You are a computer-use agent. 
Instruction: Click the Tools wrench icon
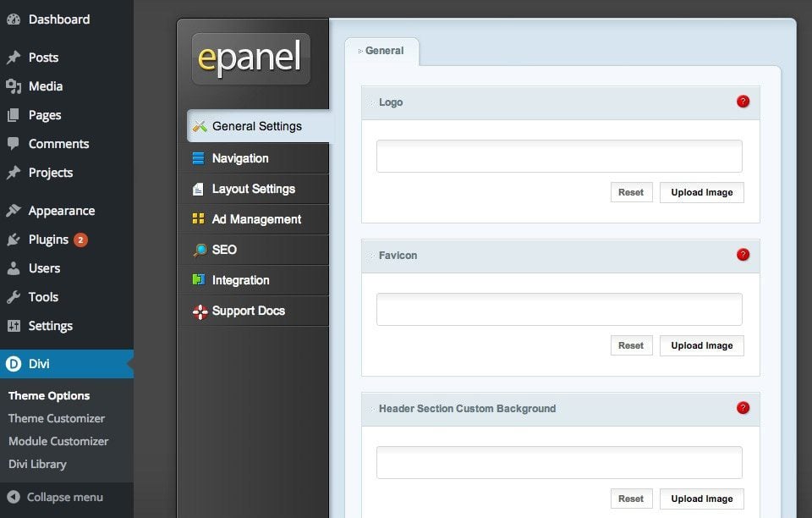(x=14, y=297)
